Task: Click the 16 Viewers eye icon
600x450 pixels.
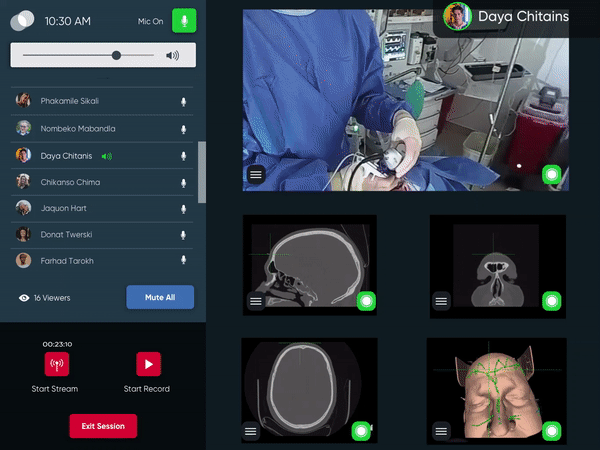Action: pos(24,298)
